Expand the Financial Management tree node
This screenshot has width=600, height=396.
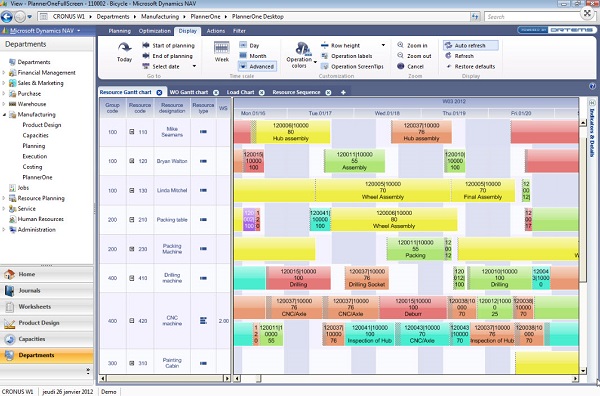[4, 72]
